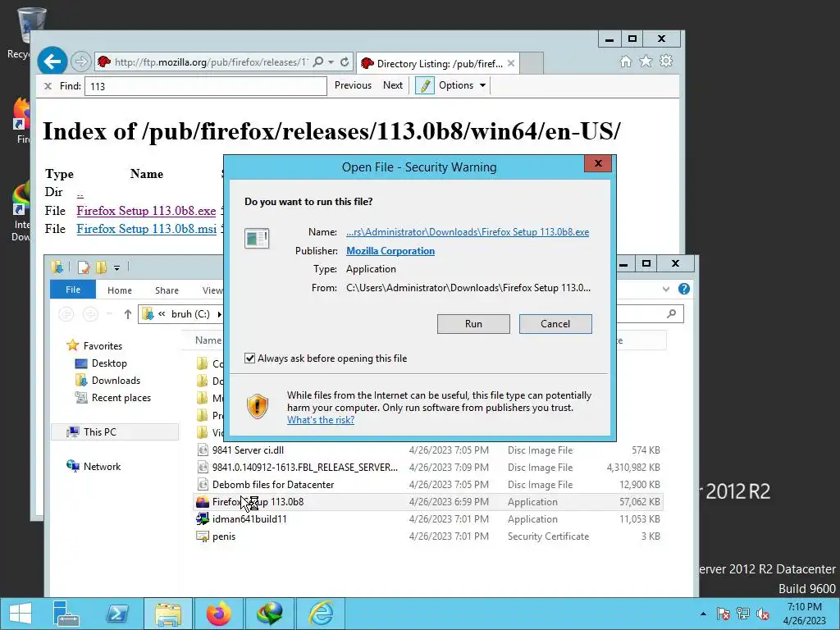Open the Find bar Options dropdown
The image size is (840, 630).
point(462,85)
